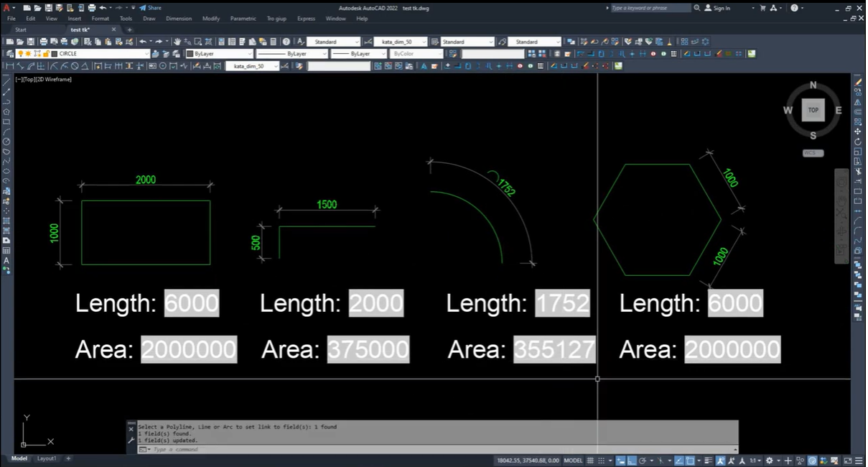This screenshot has height=467, width=868.
Task: Open the ByLayer color dropdown
Action: coord(219,54)
